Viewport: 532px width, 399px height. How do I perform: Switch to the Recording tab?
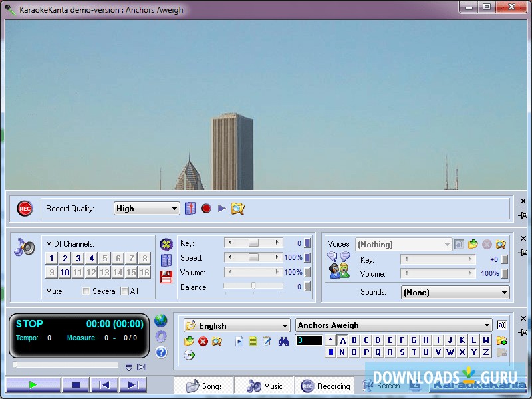(x=325, y=386)
